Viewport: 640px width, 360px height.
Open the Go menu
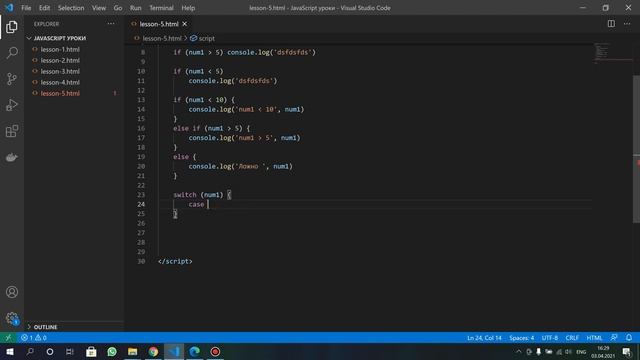[x=118, y=8]
